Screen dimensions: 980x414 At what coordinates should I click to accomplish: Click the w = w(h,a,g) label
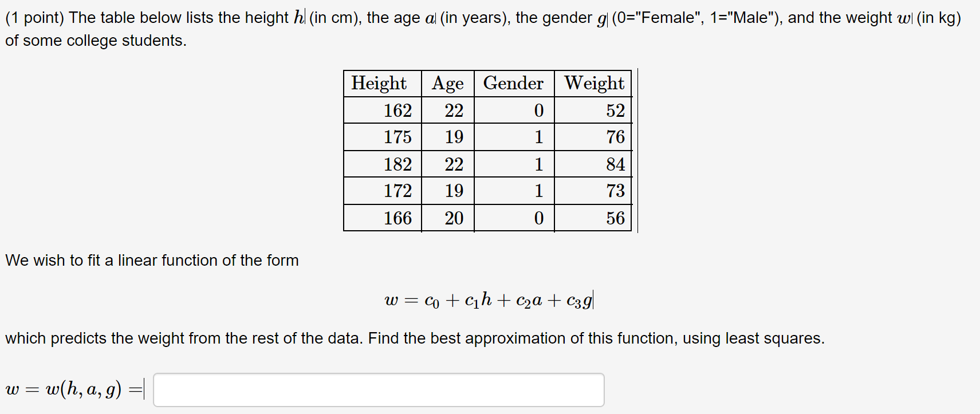tap(72, 389)
